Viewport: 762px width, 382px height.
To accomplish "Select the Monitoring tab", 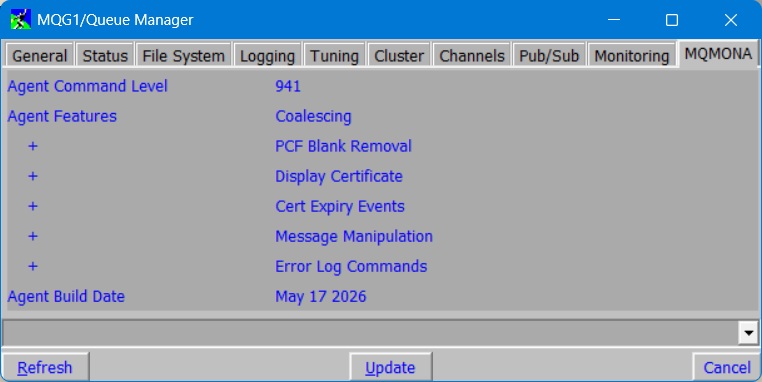I will (632, 56).
